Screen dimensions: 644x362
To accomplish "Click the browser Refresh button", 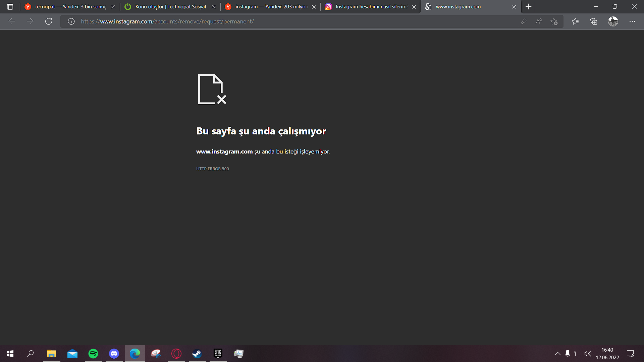I will (49, 21).
